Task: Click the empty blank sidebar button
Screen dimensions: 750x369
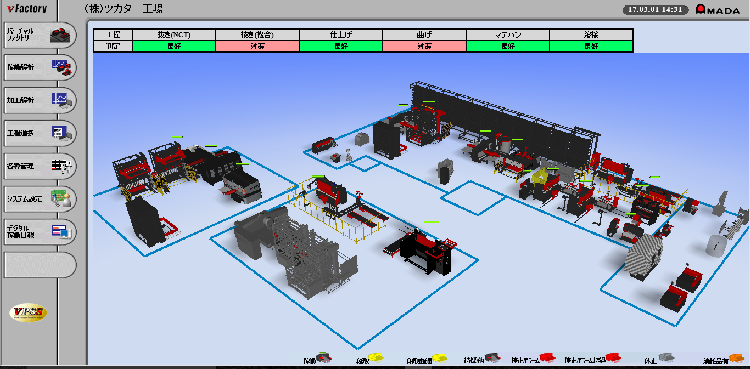Action: tap(39, 264)
